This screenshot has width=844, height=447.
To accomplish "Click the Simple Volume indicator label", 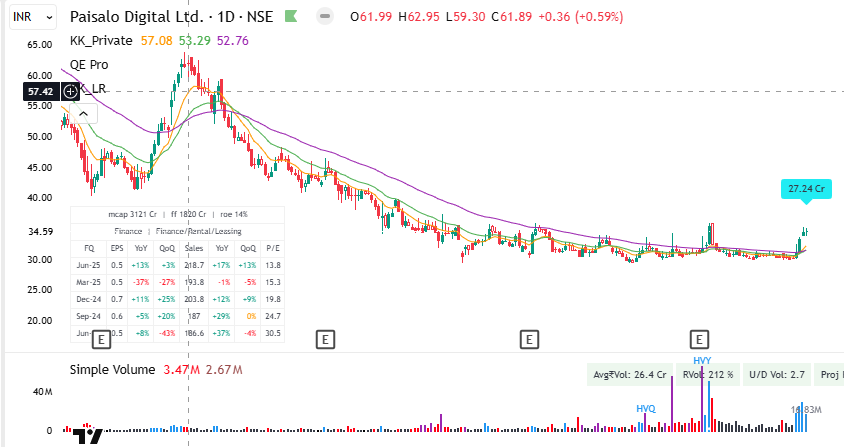I will click(112, 370).
